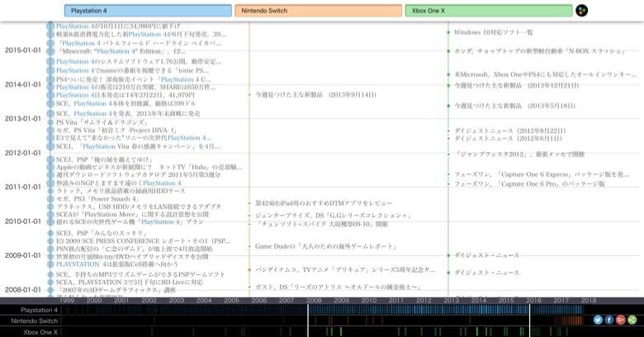This screenshot has height=337, width=644.
Task: Click the digest news '(2012年8月22日)' entry
Action: click(x=509, y=131)
